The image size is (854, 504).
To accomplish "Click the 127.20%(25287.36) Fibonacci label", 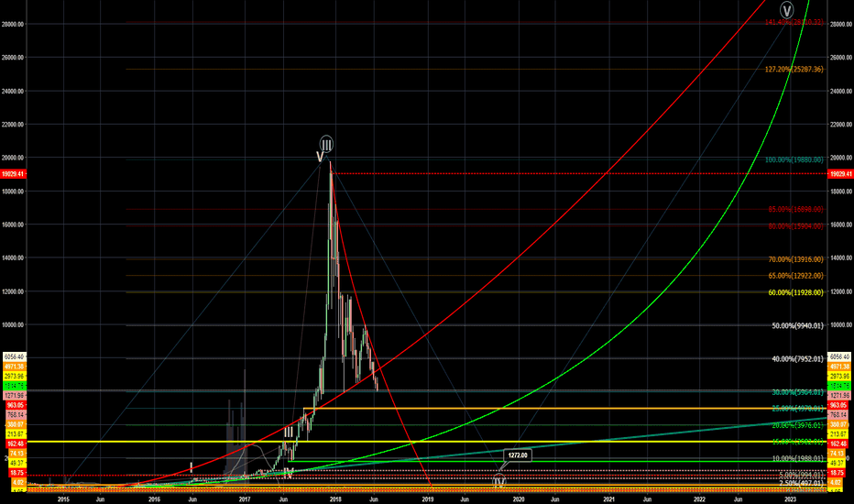I will [794, 70].
